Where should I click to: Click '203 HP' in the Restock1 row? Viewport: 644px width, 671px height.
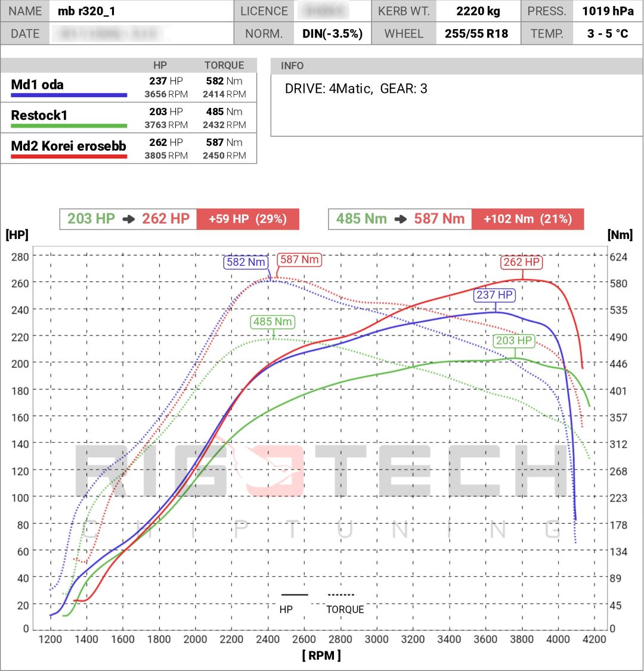(166, 111)
